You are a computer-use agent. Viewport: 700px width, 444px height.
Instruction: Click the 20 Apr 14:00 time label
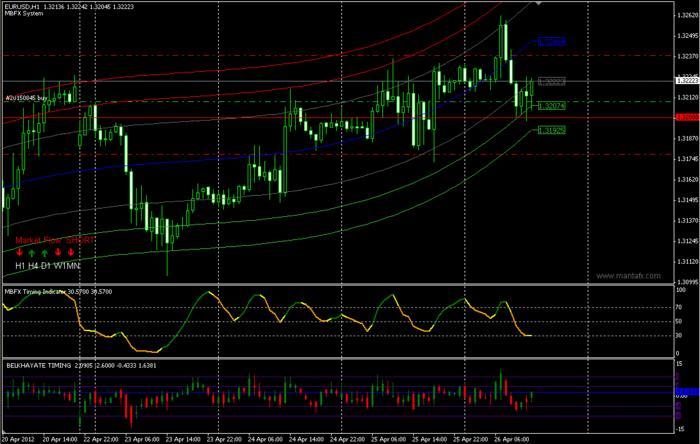(60, 439)
